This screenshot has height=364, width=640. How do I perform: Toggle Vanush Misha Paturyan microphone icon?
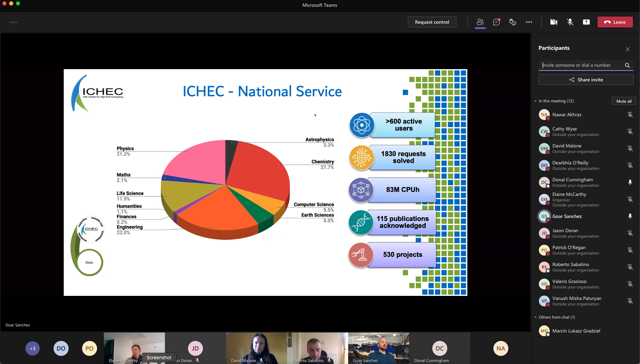tap(630, 301)
